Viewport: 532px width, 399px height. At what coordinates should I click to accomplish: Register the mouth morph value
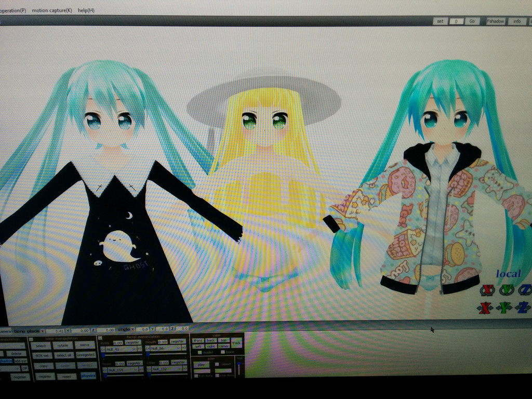click(178, 341)
